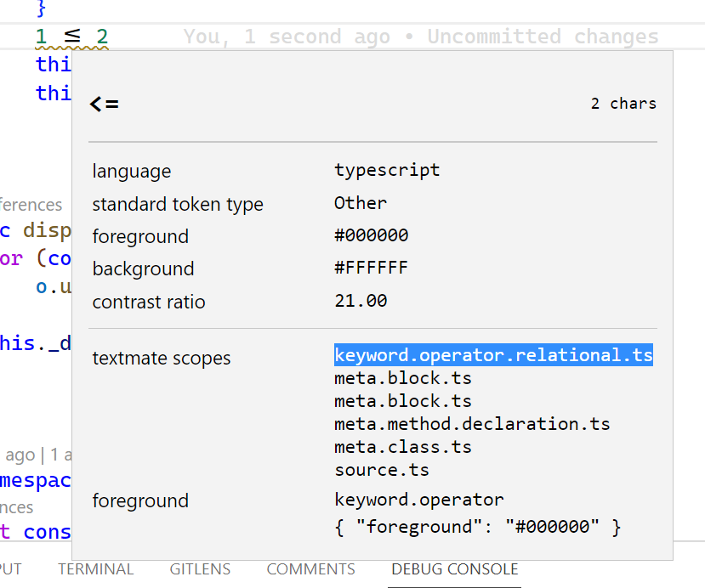Viewport: 705px width, 588px height.
Task: Click the GitLens blame annotation 'You, 1 second ago'
Action: pyautogui.click(x=287, y=37)
